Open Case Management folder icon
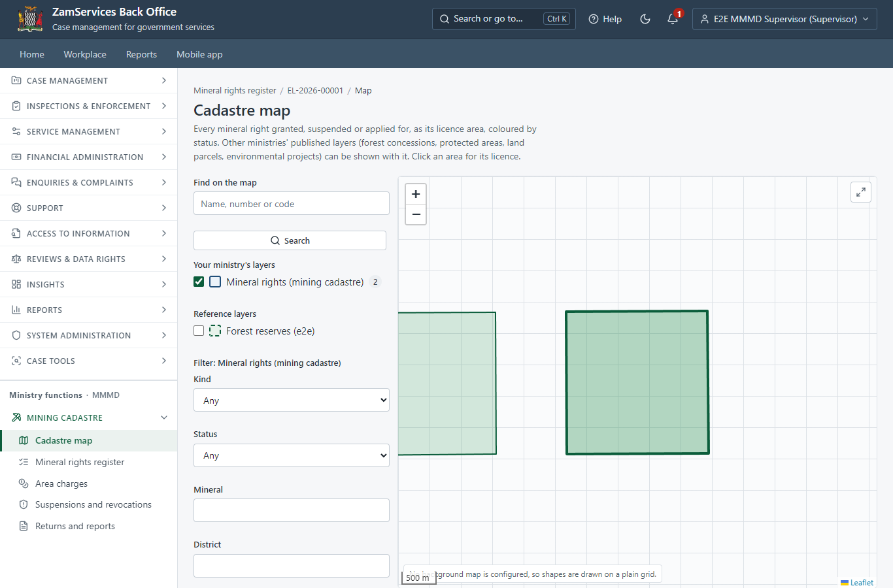 pos(16,80)
